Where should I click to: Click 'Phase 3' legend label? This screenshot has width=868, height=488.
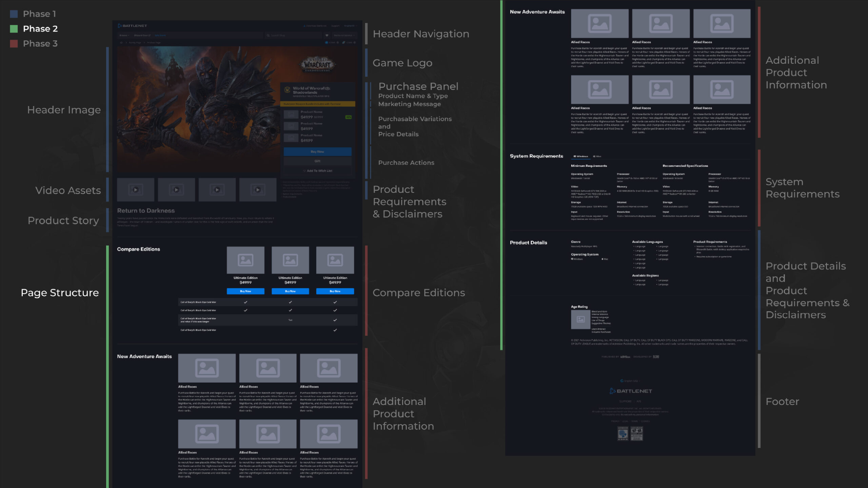40,44
